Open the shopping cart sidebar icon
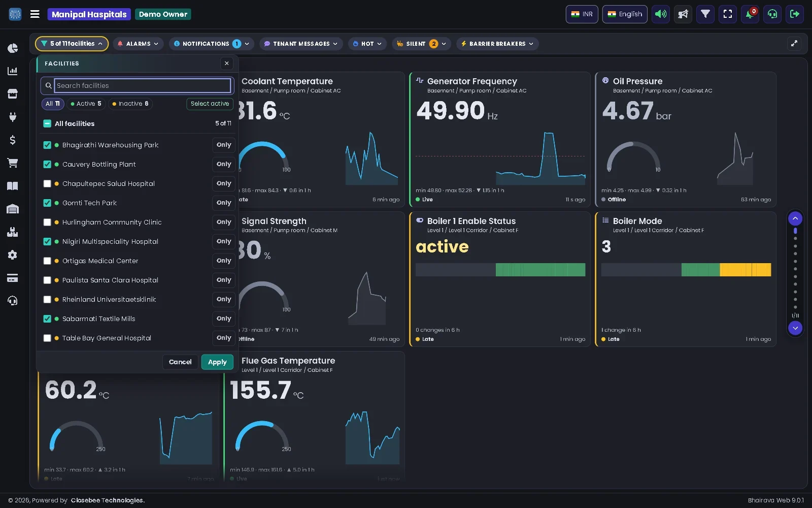 (13, 163)
